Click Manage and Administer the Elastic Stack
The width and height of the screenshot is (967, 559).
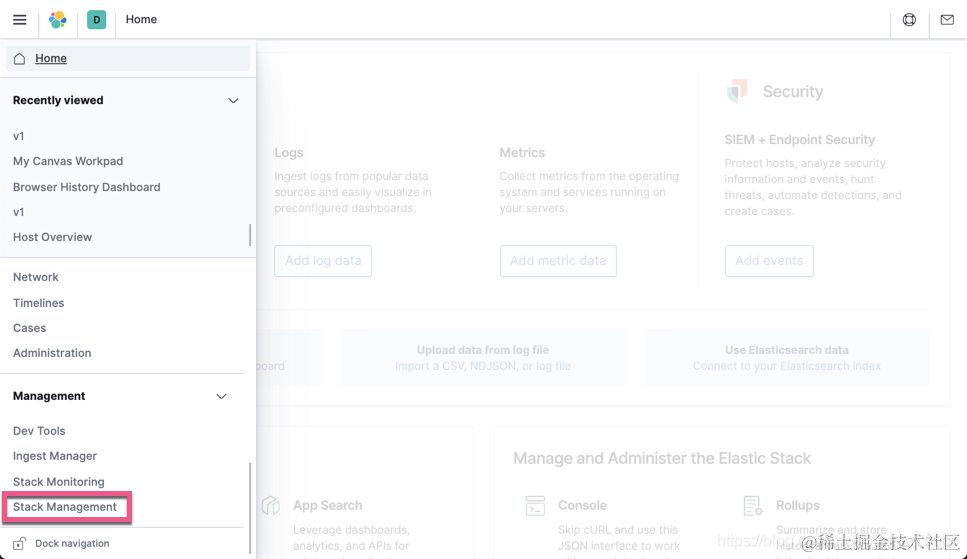(x=662, y=458)
